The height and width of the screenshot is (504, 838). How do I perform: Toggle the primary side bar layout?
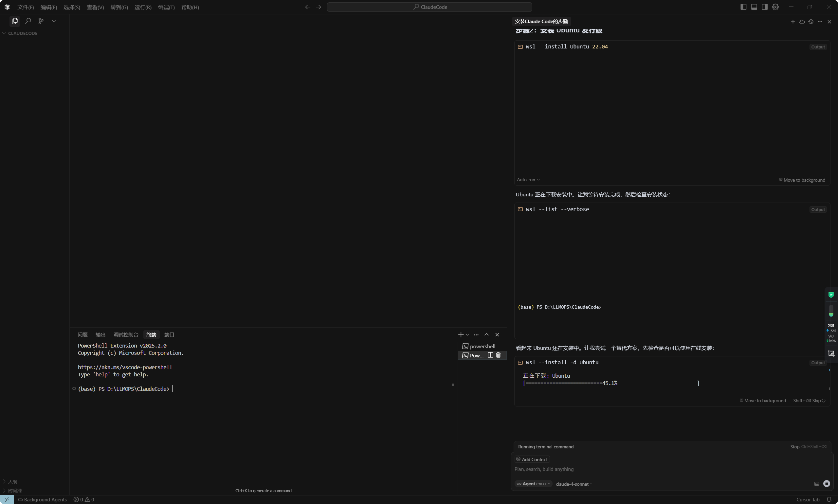[743, 7]
